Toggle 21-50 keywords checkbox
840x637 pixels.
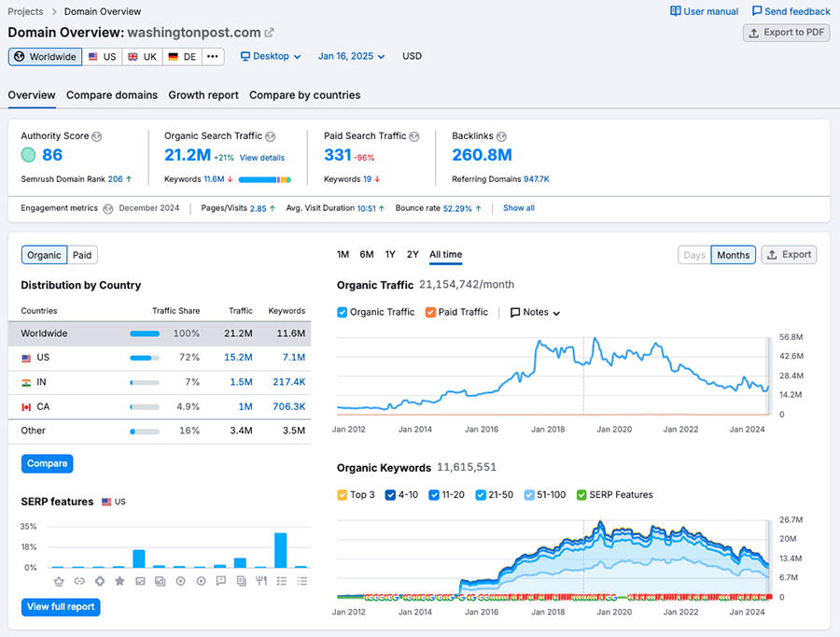tap(481, 495)
